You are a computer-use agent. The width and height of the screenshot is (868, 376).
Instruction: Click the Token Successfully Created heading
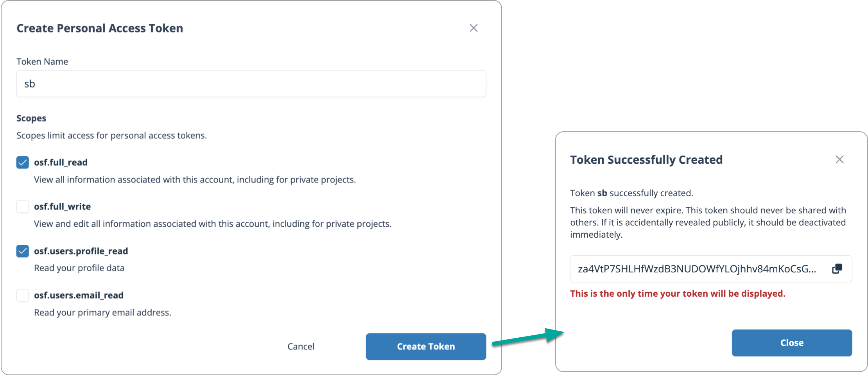coord(646,159)
